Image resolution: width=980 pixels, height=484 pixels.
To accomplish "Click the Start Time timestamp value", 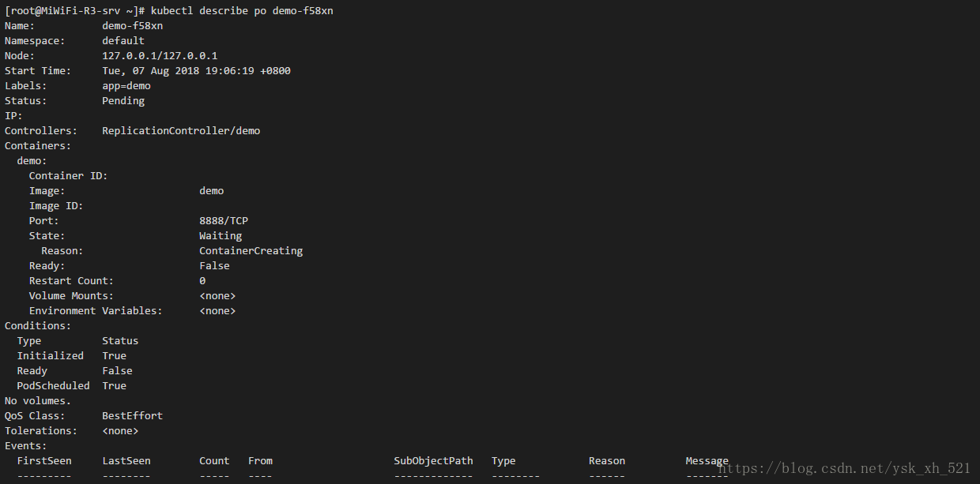I will (196, 70).
